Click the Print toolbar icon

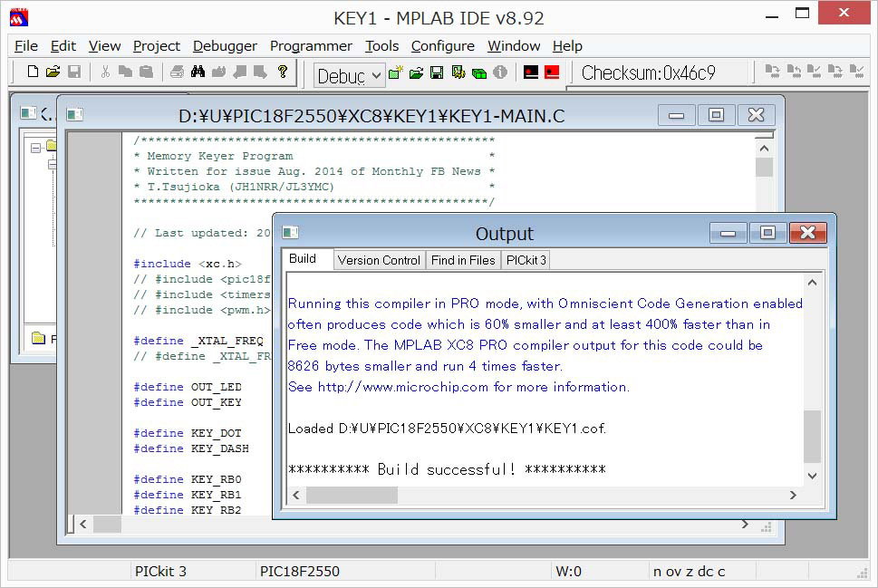coord(177,72)
